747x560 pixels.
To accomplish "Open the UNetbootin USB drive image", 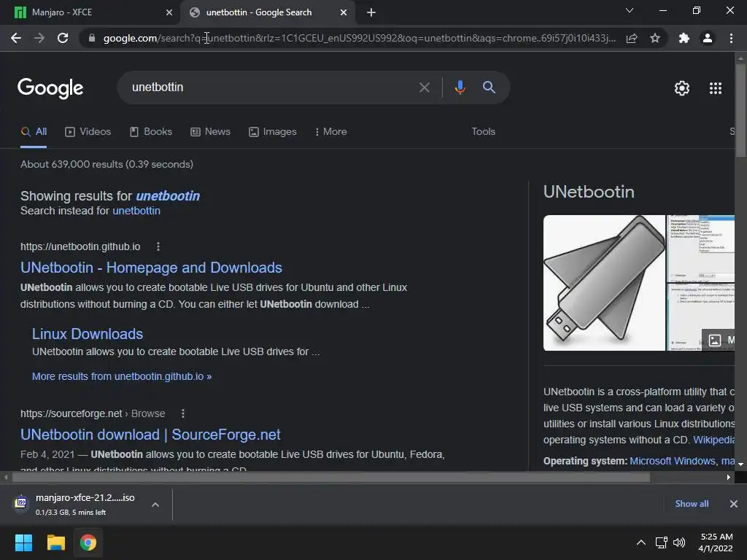I will coord(604,283).
